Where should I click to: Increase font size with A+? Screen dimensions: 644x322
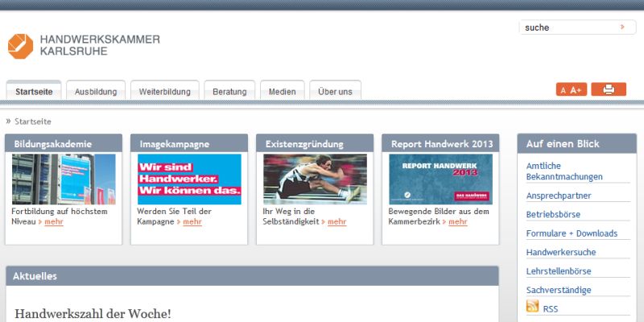point(576,90)
